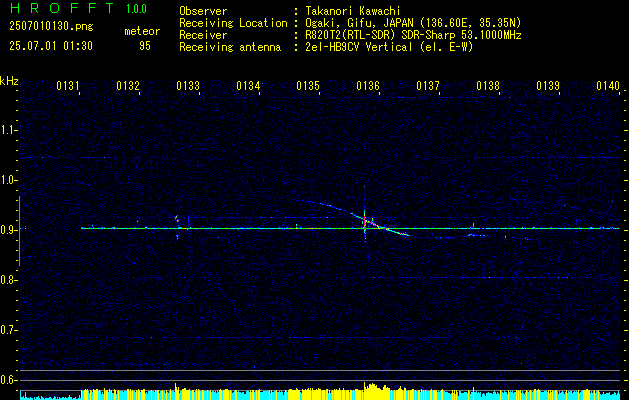Click frequency label 1.0
629x400 pixels.
pos(9,180)
